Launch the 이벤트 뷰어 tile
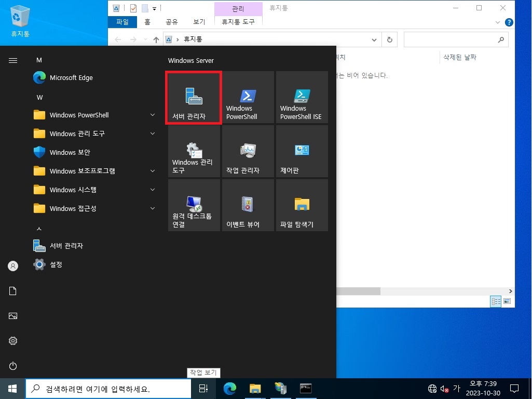Screen dimensions: 532x399 (x=248, y=205)
